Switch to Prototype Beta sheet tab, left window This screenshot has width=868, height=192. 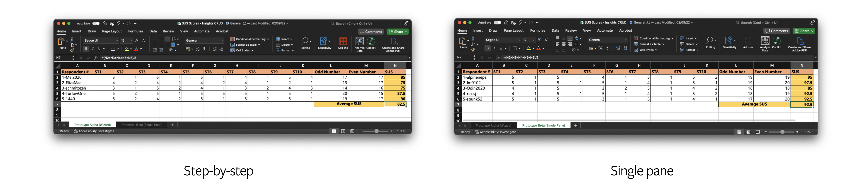click(141, 125)
